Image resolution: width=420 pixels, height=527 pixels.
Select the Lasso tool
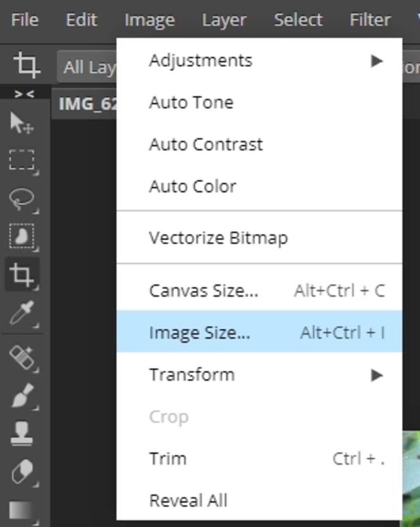(22, 199)
